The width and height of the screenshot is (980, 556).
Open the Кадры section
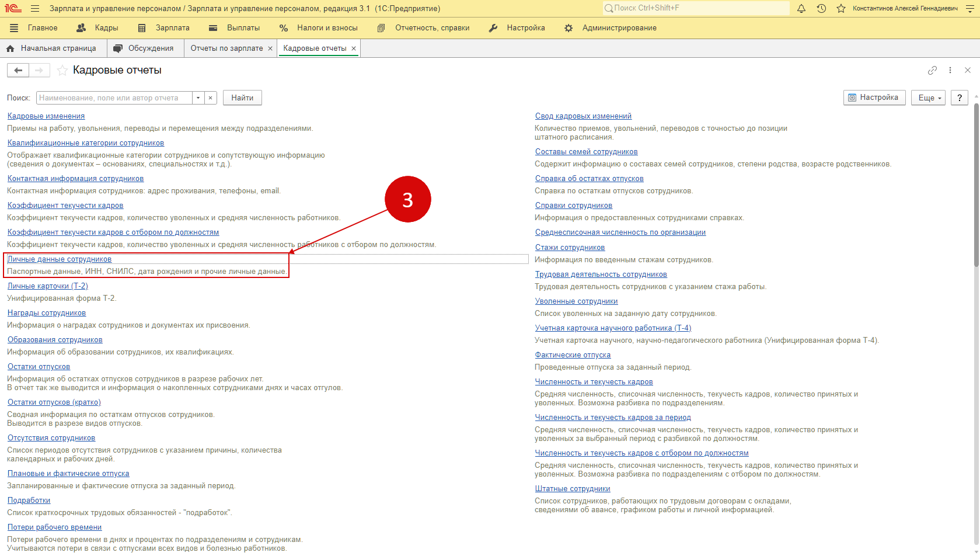97,28
